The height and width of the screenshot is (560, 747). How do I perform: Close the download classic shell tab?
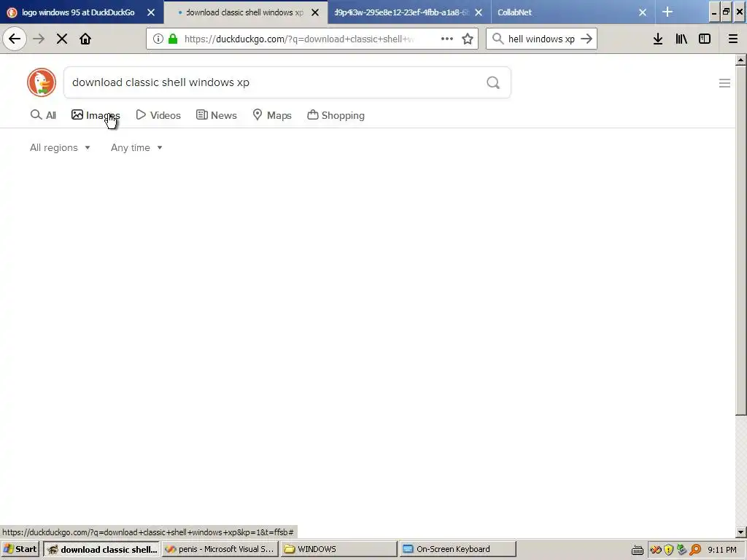315,12
